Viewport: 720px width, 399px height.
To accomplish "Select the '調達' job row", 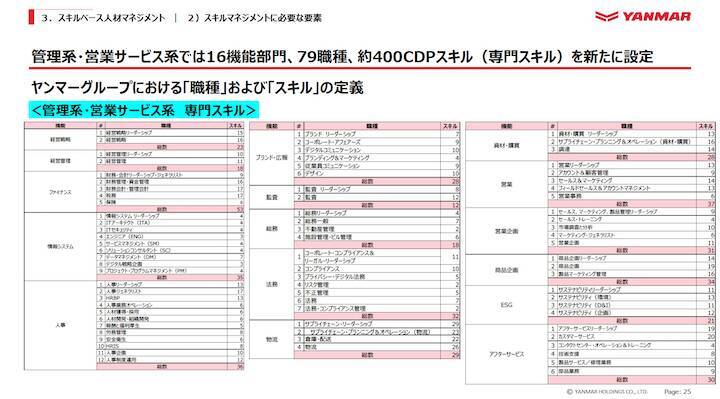I will [x=632, y=149].
